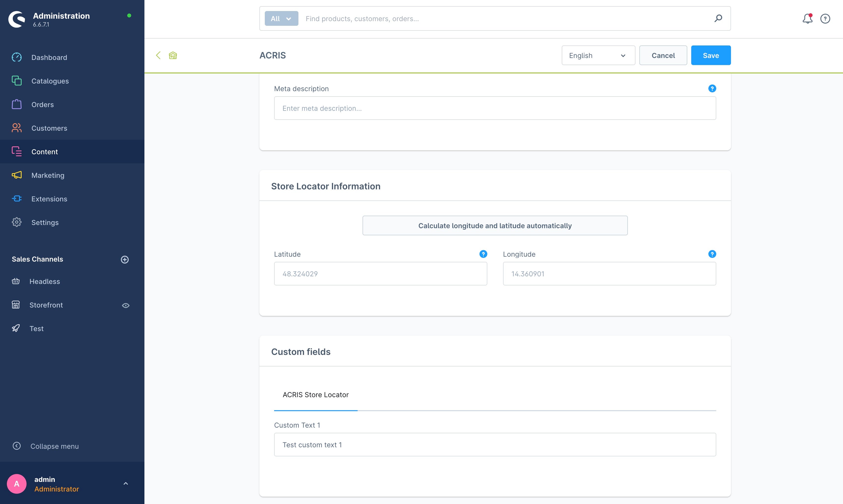Viewport: 843px width, 504px height.
Task: Focus the Custom Text 1 field
Action: tap(495, 445)
